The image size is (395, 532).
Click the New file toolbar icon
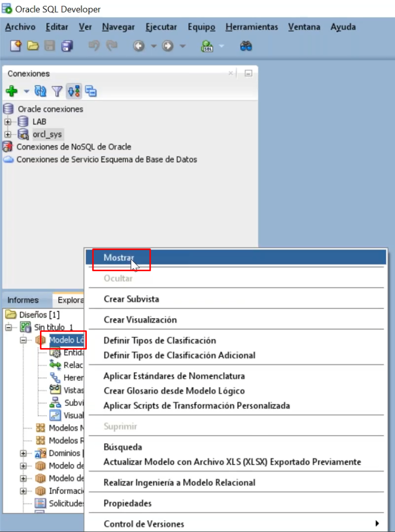[16, 46]
